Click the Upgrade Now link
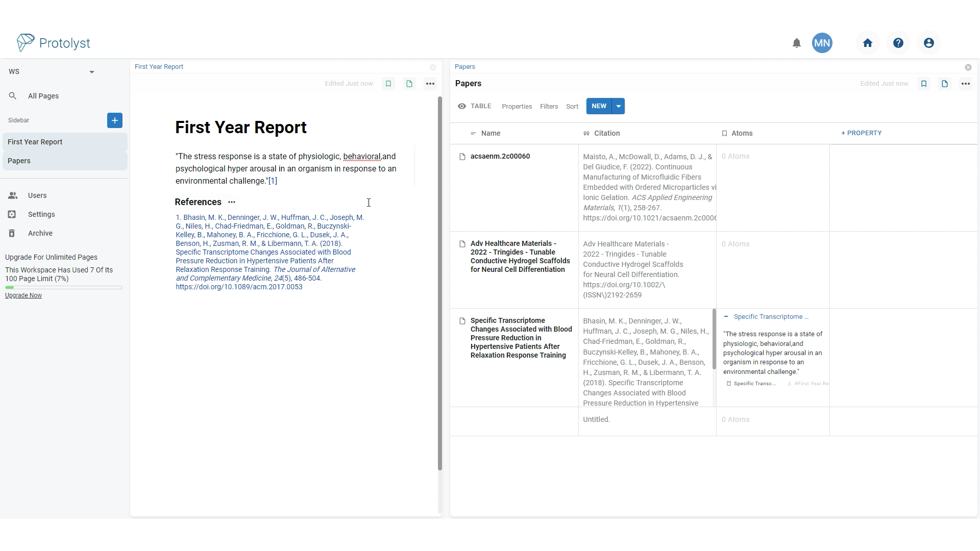The height and width of the screenshot is (551, 980). click(x=23, y=295)
